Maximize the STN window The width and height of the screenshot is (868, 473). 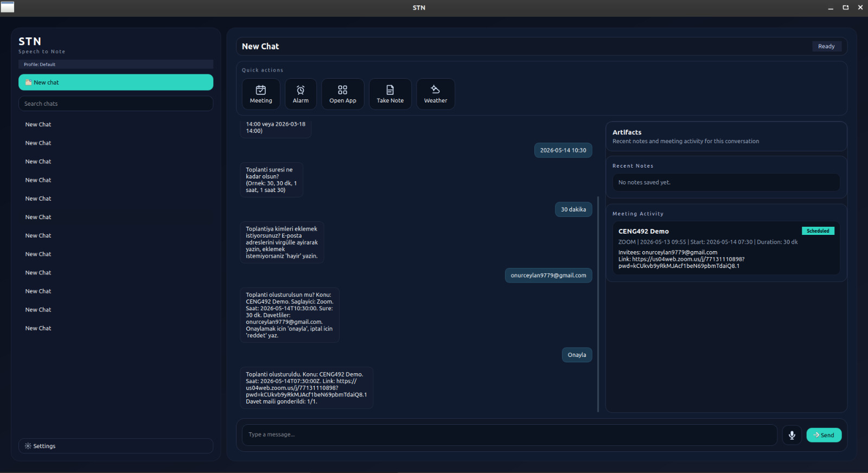coord(845,8)
